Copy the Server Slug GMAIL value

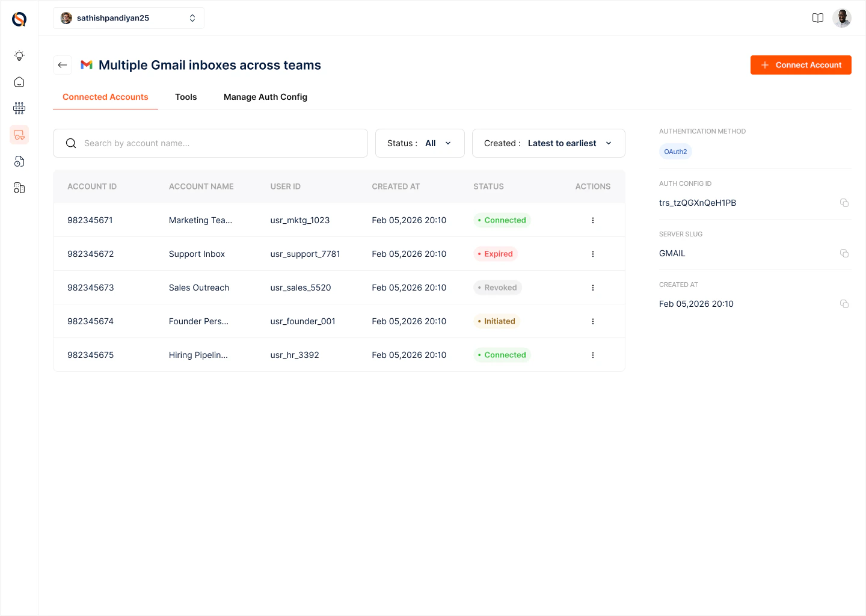(844, 253)
